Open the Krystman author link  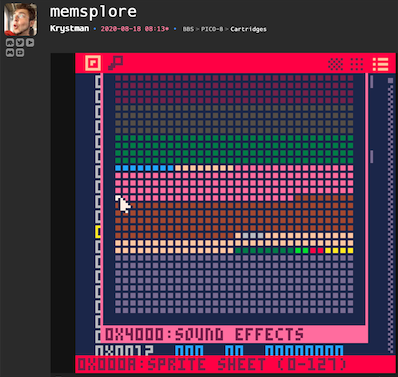pyautogui.click(x=69, y=29)
